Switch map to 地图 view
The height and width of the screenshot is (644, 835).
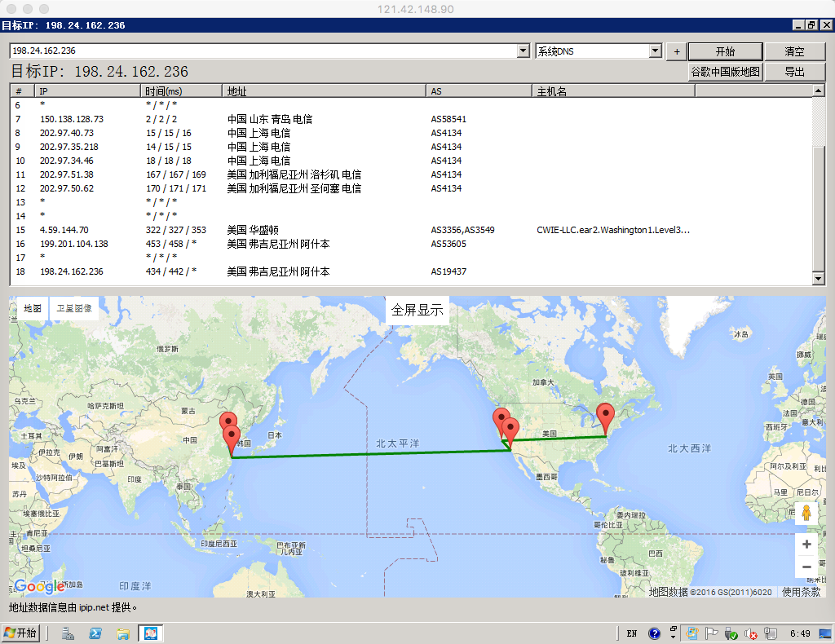click(33, 309)
